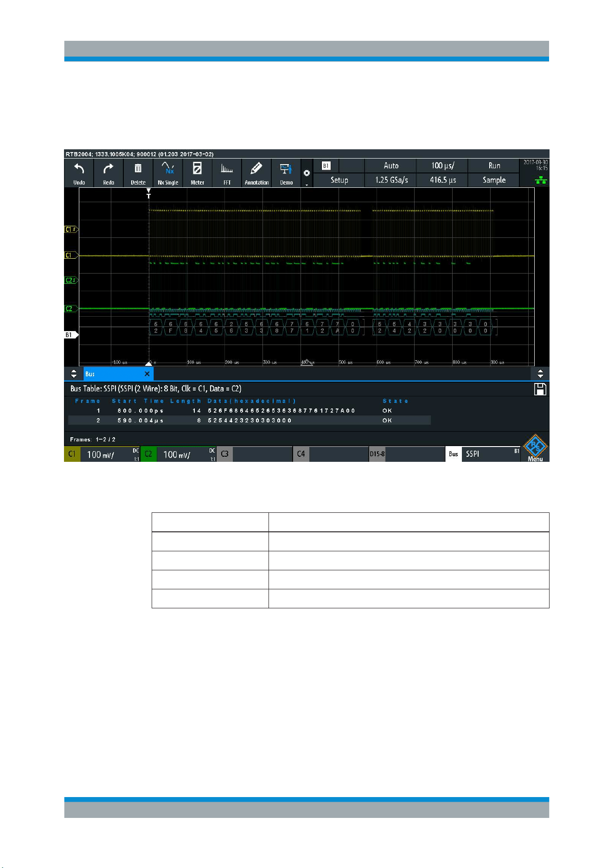Click the 100 µs/ timebase field

point(442,166)
